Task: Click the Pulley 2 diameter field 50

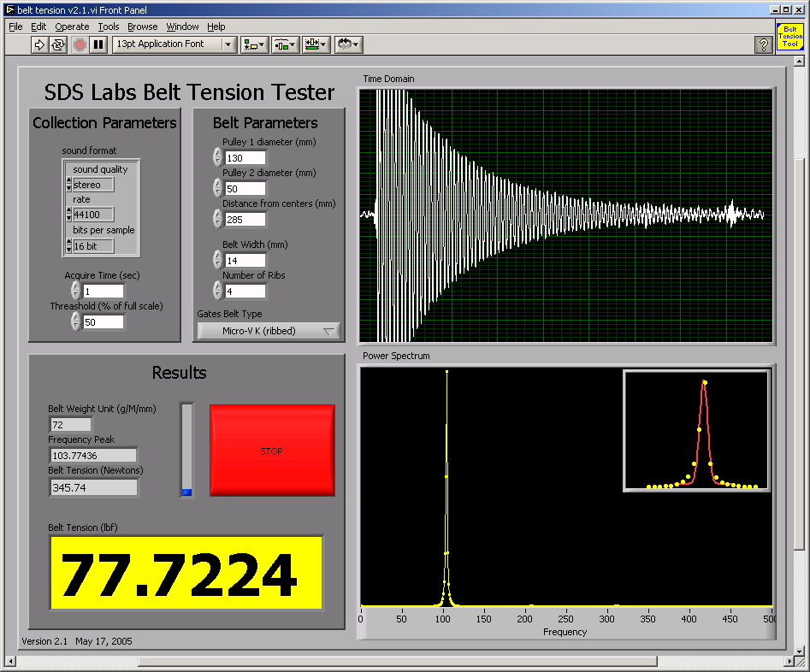Action: coord(245,189)
